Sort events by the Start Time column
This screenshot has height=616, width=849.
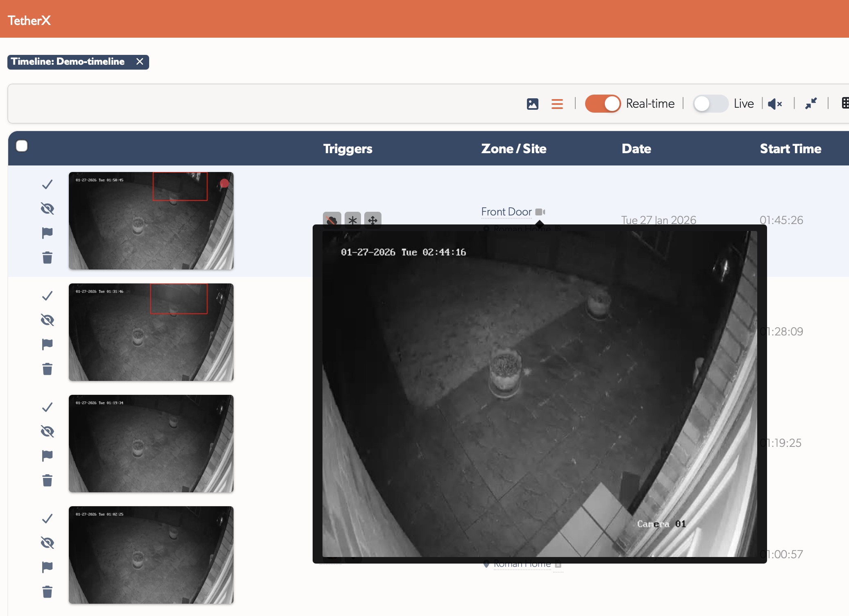[x=790, y=149]
